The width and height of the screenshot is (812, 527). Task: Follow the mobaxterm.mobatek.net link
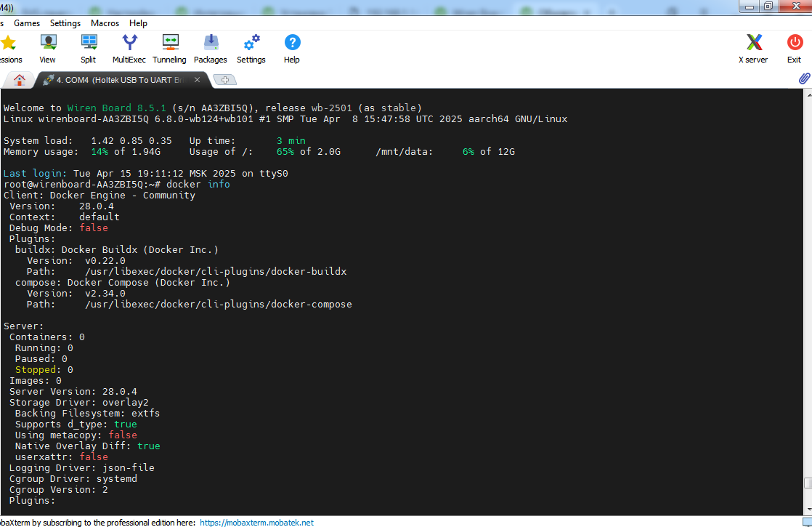point(256,523)
